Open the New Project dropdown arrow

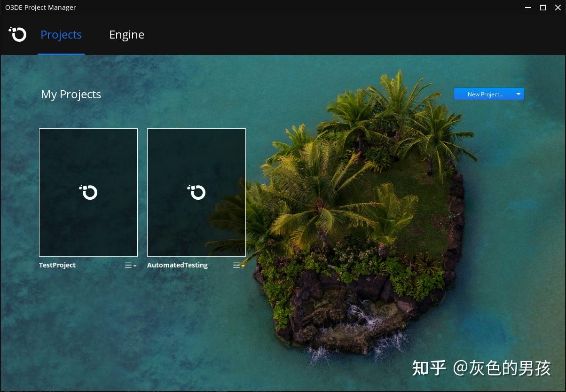518,94
